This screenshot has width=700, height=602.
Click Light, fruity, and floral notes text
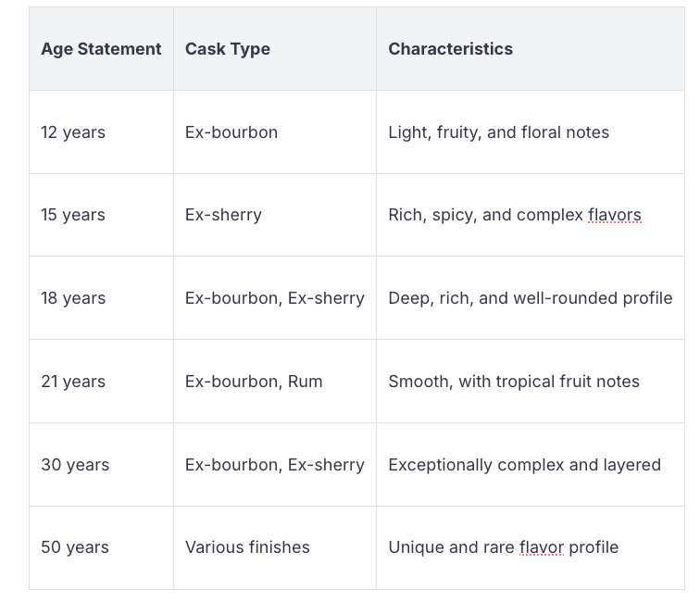click(498, 132)
